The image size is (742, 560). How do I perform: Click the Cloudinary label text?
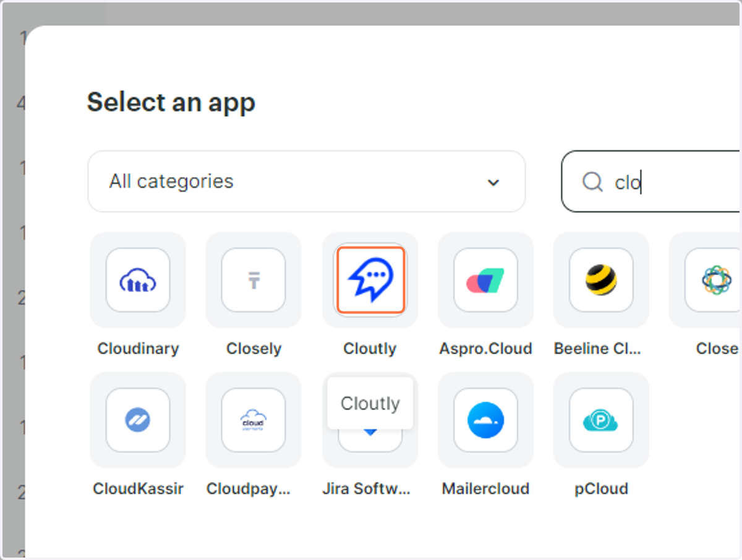138,349
